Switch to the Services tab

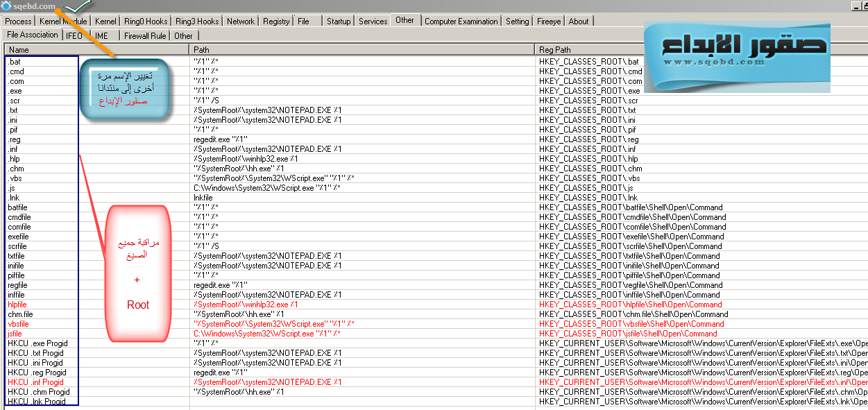coord(373,22)
